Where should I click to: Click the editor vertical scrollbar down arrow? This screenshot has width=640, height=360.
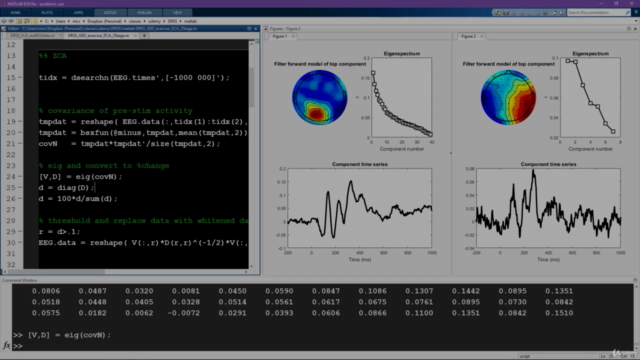coord(251,266)
